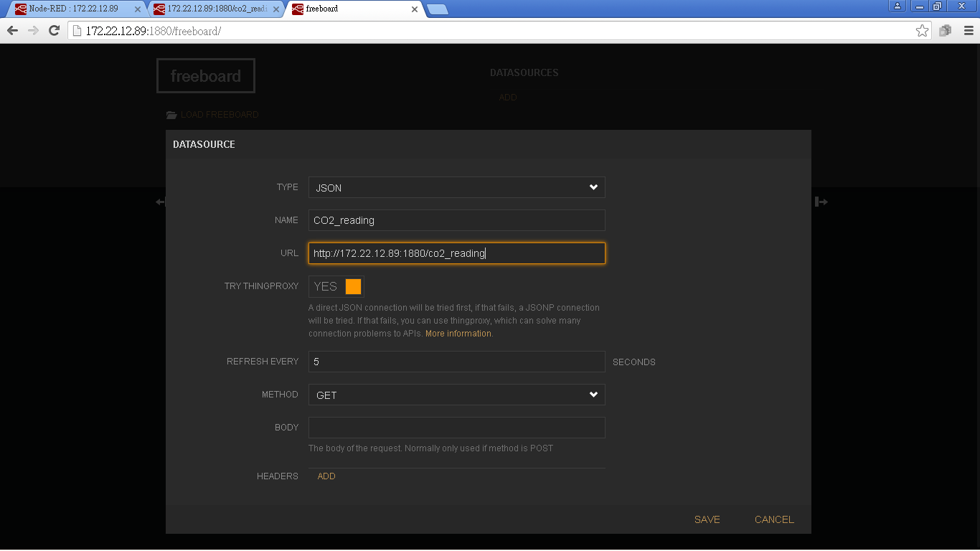This screenshot has height=551, width=980.
Task: Toggle the Try Thingproxy YES switch
Action: coord(336,286)
